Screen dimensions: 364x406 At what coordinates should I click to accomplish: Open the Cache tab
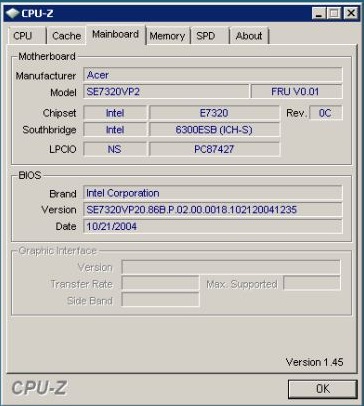66,36
